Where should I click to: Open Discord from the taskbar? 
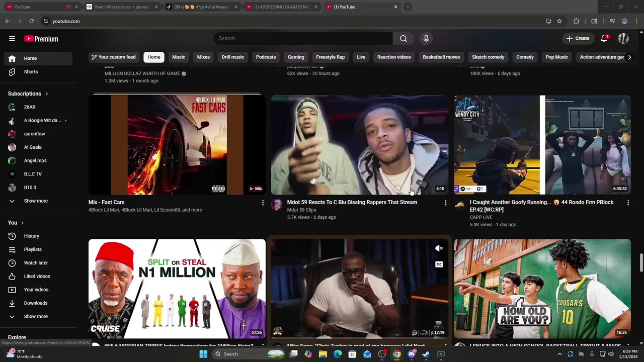tap(412, 354)
